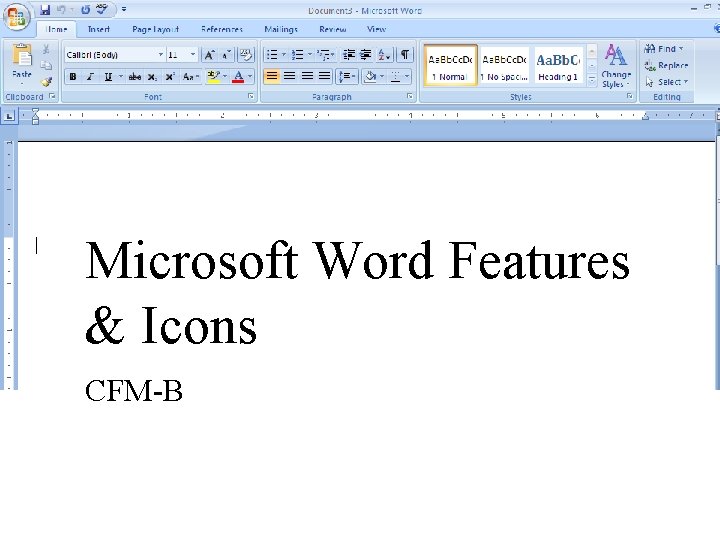Apply bulleted list
This screenshot has height=540, width=720.
tap(272, 55)
